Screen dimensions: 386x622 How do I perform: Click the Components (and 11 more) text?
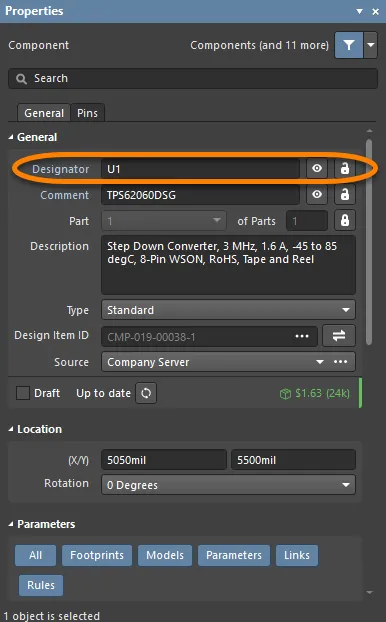coord(259,45)
